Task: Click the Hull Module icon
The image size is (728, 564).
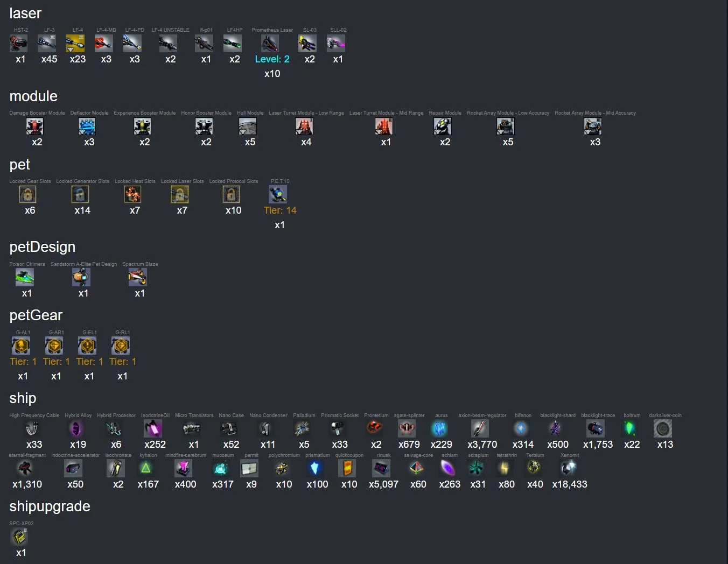Action: [248, 126]
